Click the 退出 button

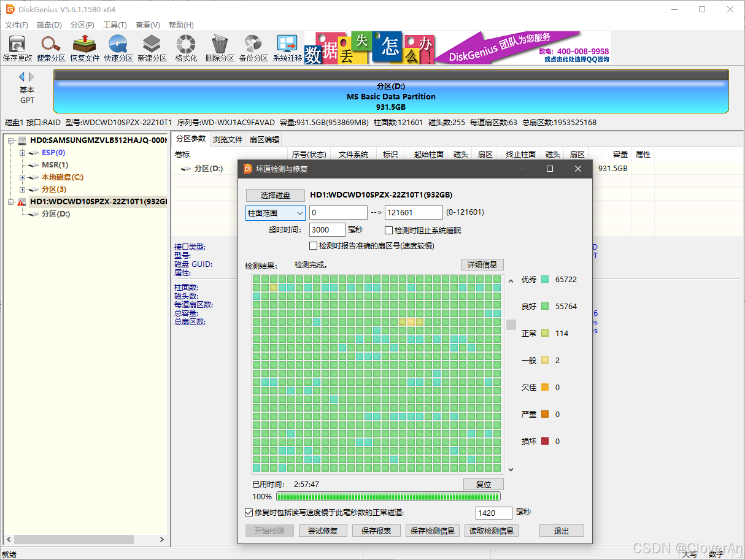[562, 531]
